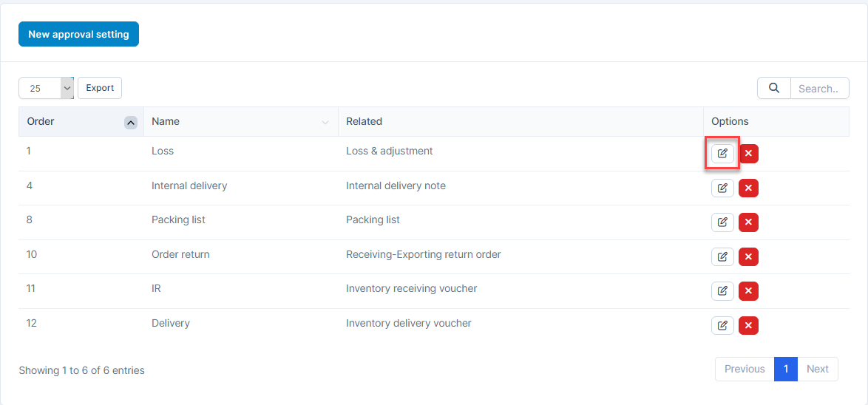The image size is (868, 405).
Task: Click the New approval setting button
Action: click(78, 34)
